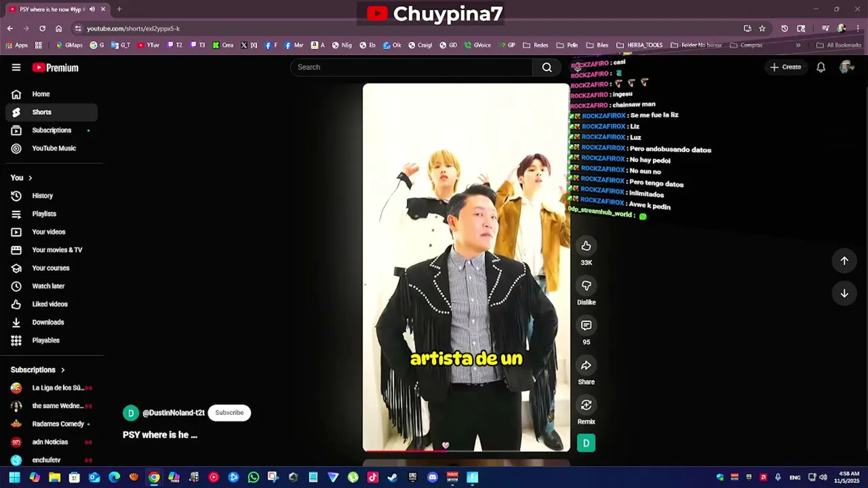868x488 pixels.
Task: Open the Apps bookmark shortcut
Action: click(x=16, y=45)
